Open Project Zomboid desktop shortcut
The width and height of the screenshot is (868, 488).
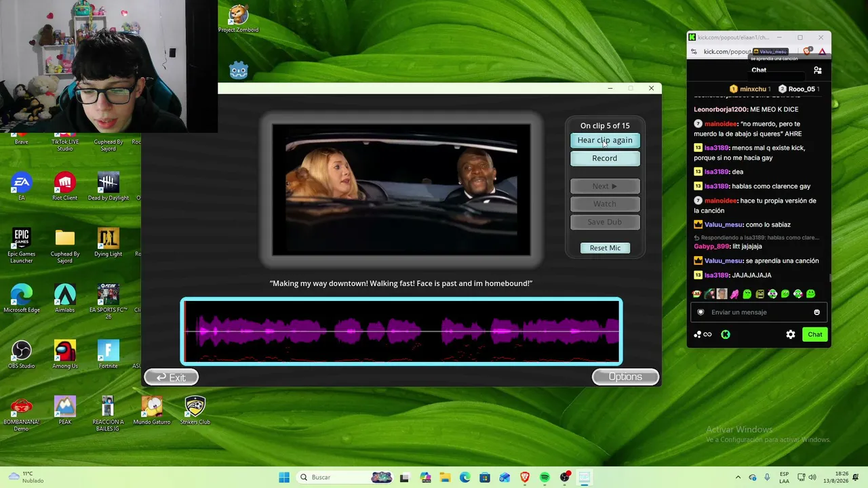(x=238, y=19)
